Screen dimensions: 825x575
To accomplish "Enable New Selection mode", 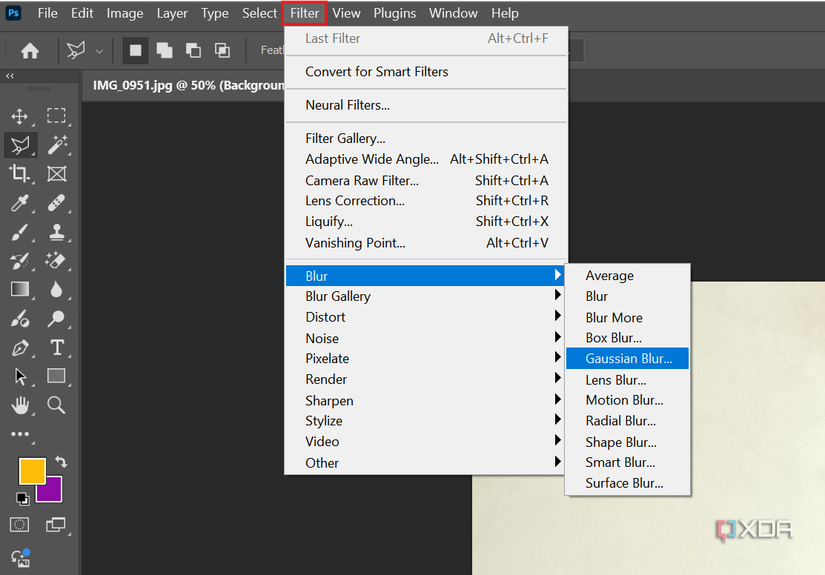I will 135,51.
